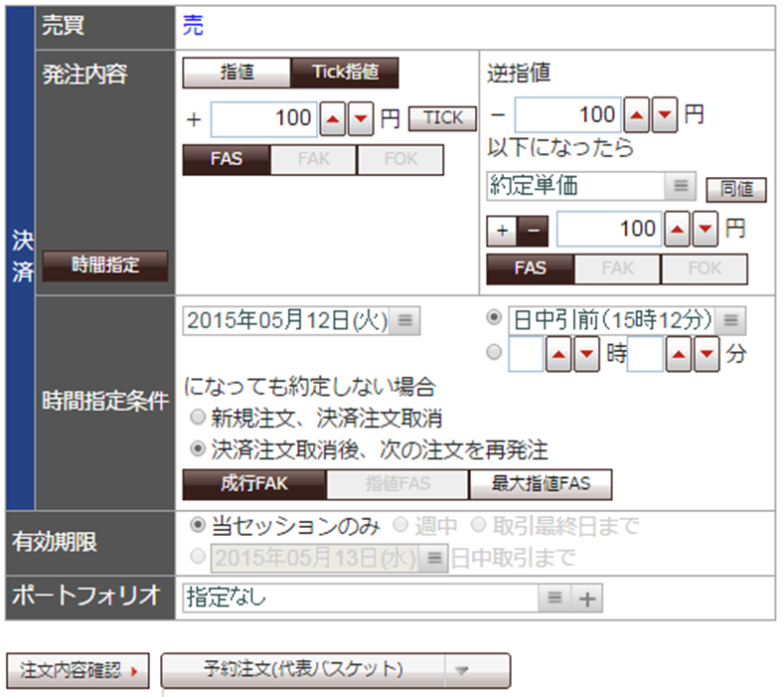Click the plus sign offset button
This screenshot has height=697, width=784.
(x=502, y=231)
